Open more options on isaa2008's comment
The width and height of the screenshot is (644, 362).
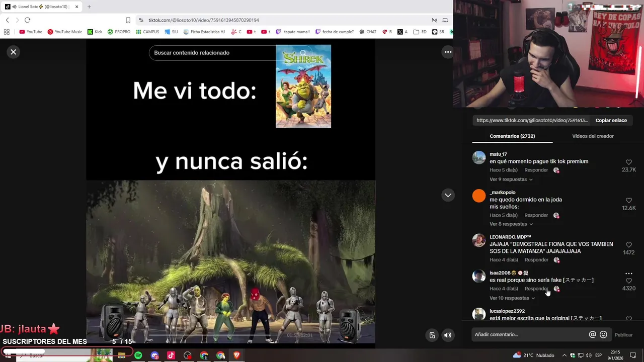pyautogui.click(x=629, y=274)
